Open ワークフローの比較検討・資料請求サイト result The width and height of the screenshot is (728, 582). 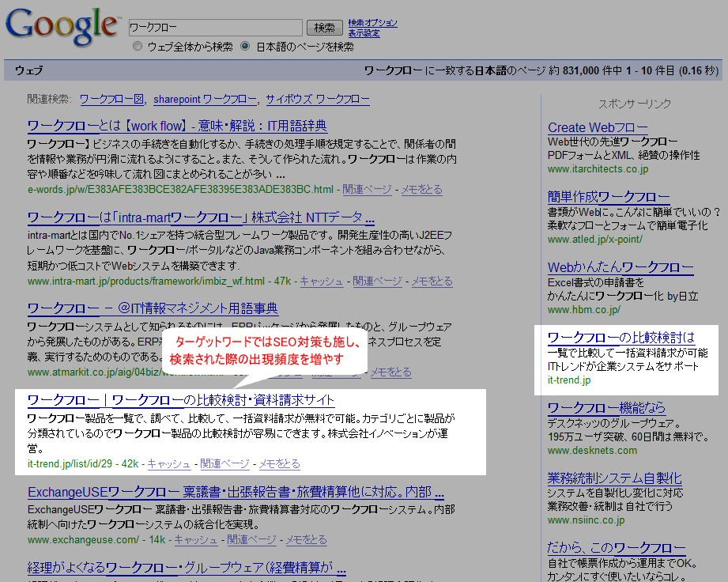(181, 400)
